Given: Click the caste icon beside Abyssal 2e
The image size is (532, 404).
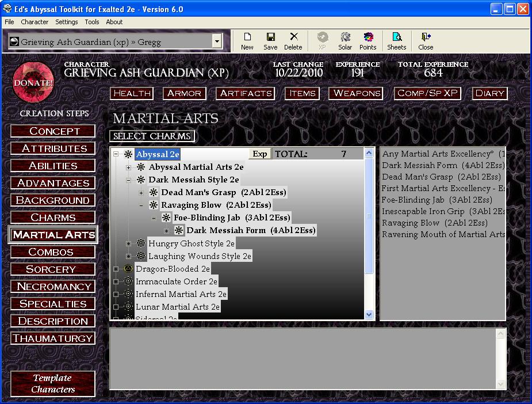Looking at the screenshot, I should tap(128, 154).
